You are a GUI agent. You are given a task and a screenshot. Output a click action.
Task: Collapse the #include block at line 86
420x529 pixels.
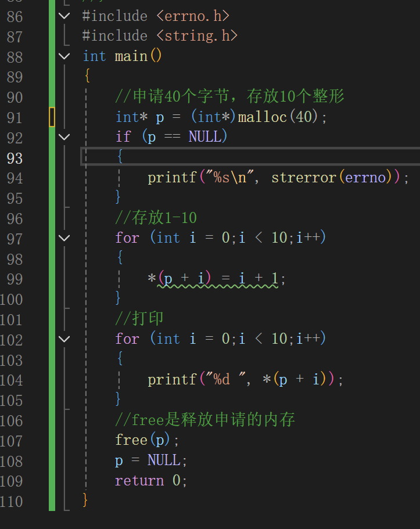(64, 16)
